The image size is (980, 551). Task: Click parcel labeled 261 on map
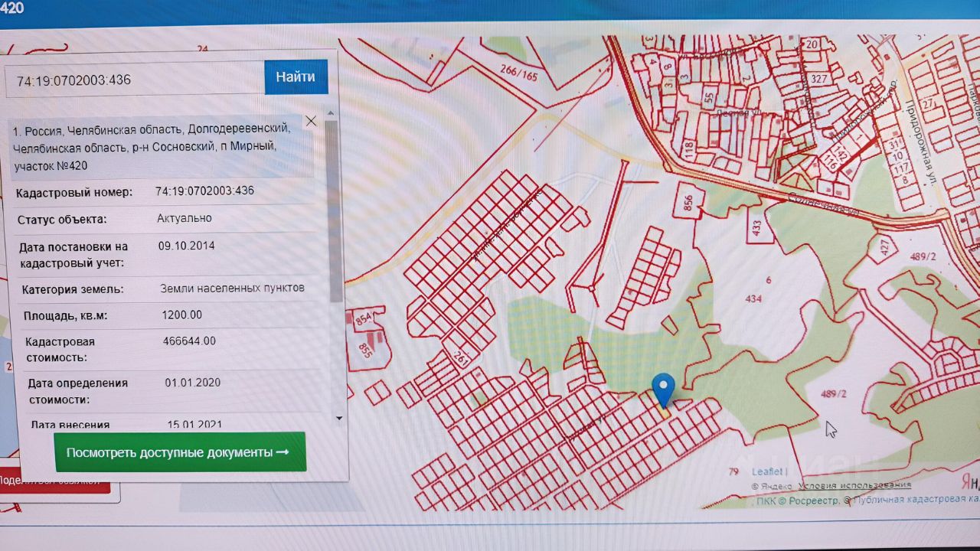(x=462, y=357)
